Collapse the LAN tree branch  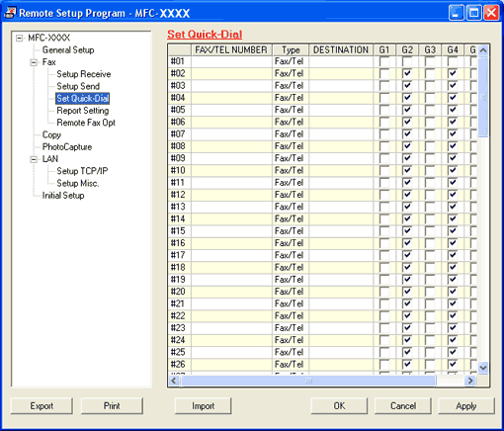(x=34, y=159)
